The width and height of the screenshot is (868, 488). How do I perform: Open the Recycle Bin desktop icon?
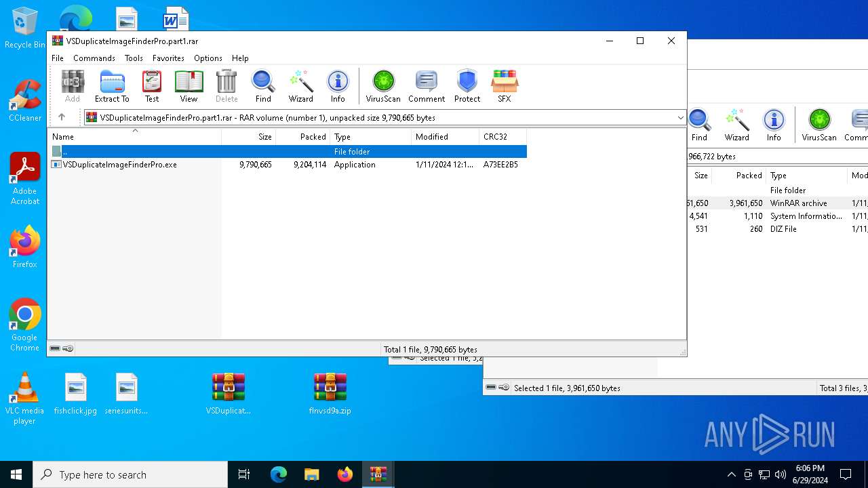[24, 28]
